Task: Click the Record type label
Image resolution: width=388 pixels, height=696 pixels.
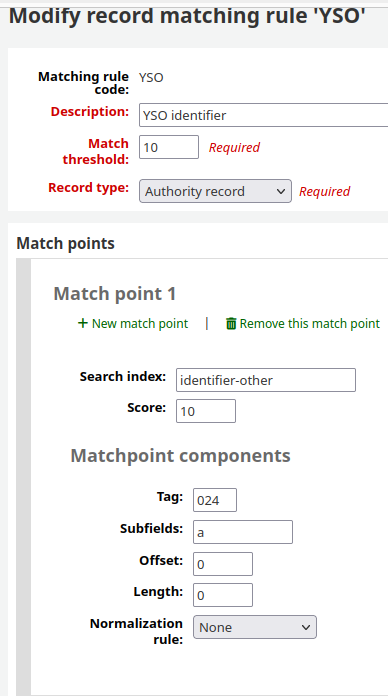Action: pyautogui.click(x=88, y=188)
